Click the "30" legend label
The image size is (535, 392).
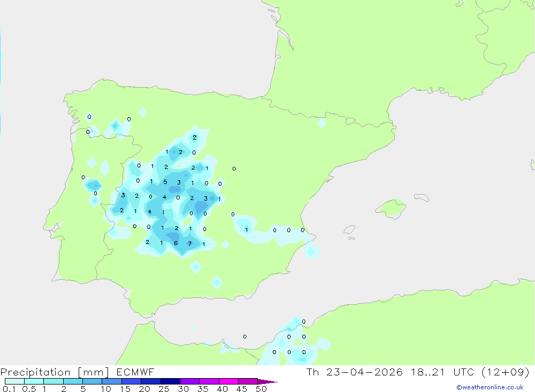(183, 389)
